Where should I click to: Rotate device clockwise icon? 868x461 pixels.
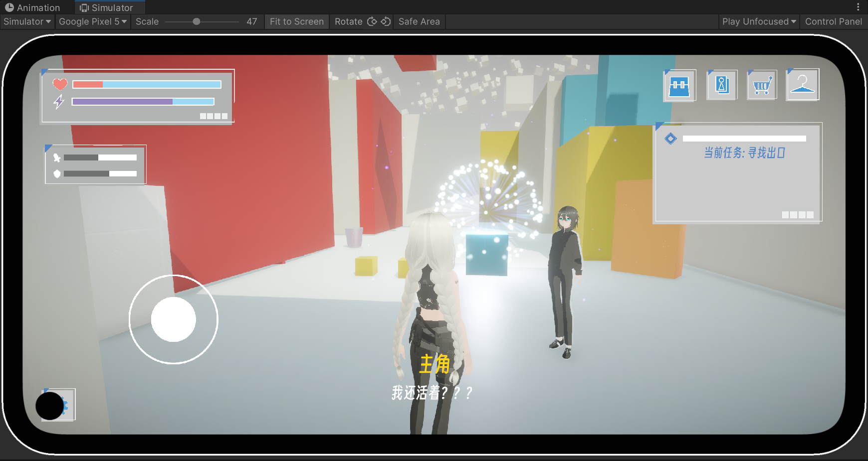click(x=386, y=21)
